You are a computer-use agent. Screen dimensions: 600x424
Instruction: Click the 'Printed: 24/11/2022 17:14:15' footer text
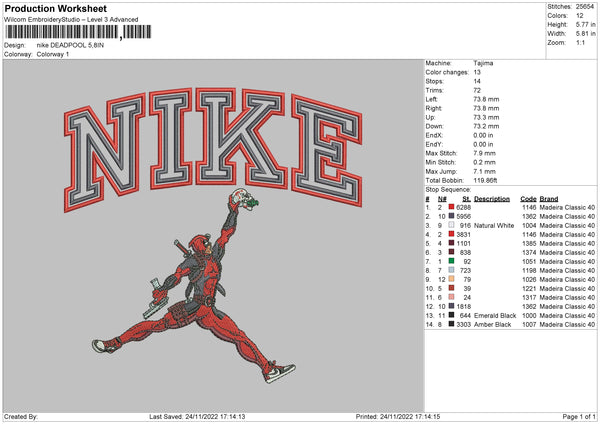pyautogui.click(x=398, y=416)
